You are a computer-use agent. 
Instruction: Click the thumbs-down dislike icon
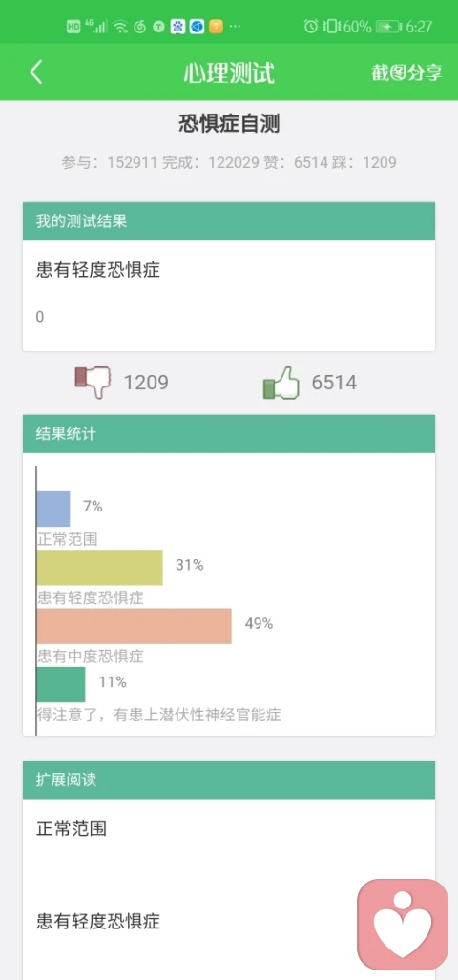coord(92,382)
